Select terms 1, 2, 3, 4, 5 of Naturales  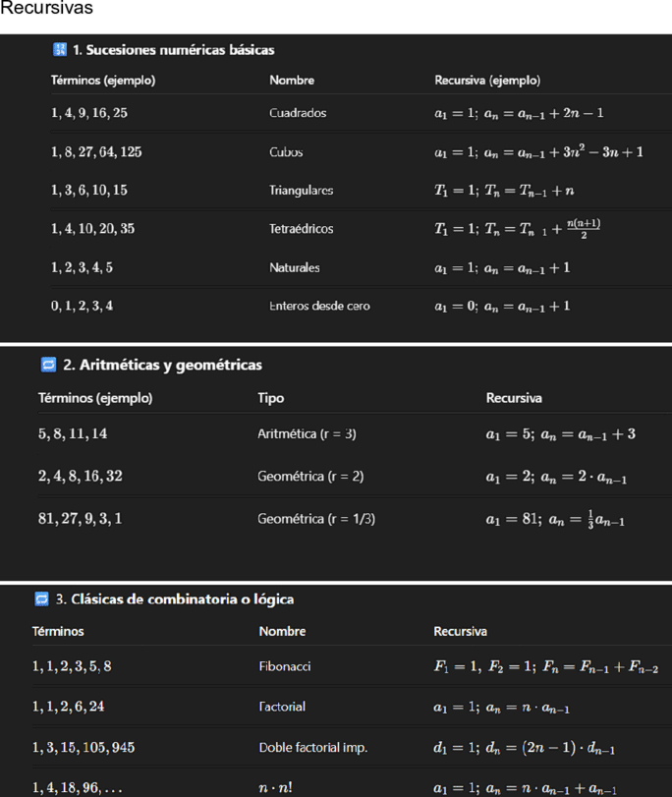click(x=82, y=267)
